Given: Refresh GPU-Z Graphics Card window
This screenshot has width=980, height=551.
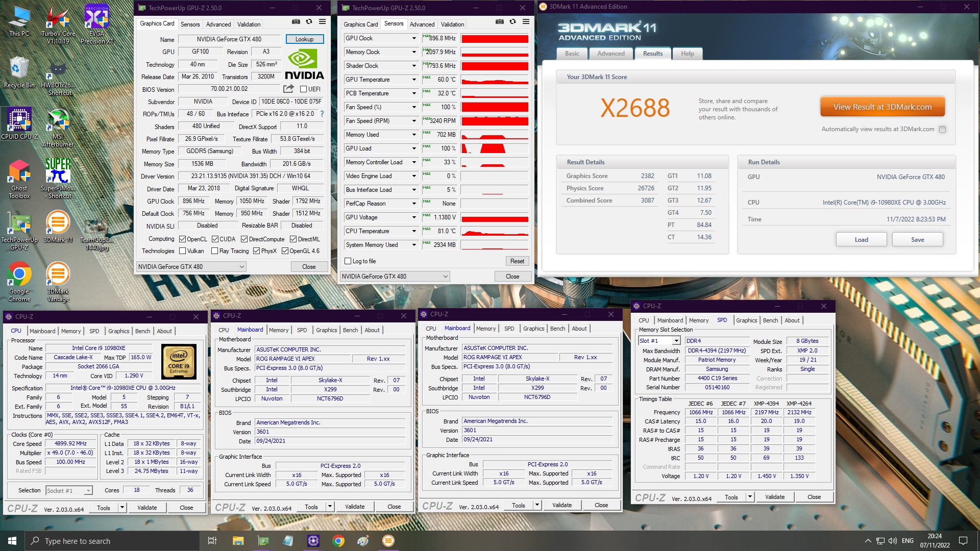Looking at the screenshot, I should 309,21.
